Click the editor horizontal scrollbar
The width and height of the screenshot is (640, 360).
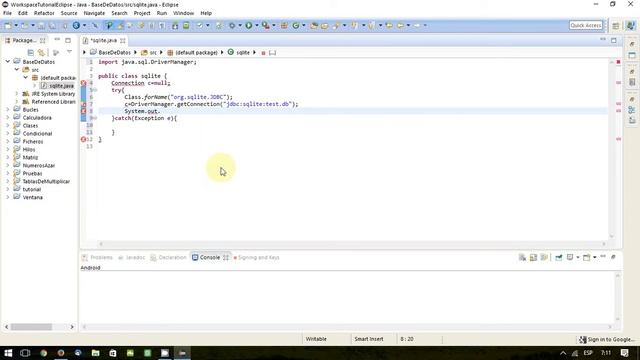[x=352, y=244]
